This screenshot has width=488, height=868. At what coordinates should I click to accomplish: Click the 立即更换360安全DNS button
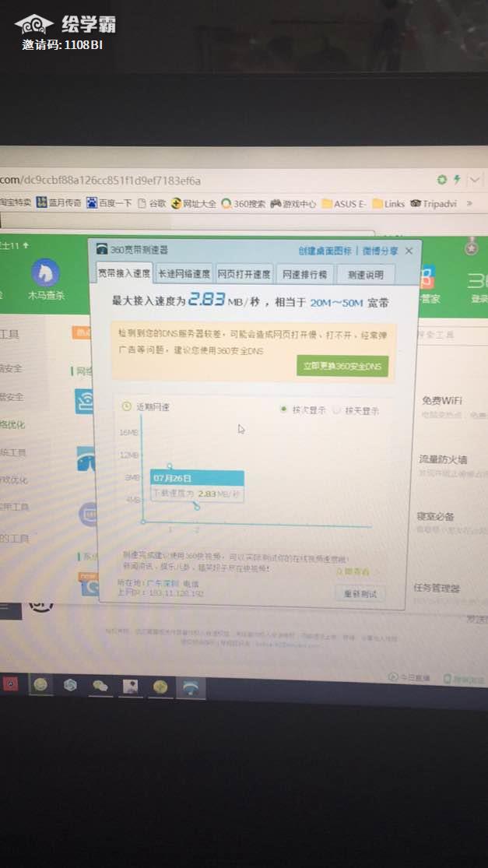342,367
